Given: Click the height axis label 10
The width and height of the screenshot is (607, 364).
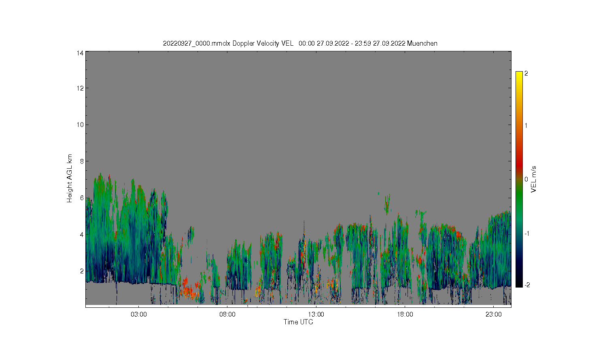Looking at the screenshot, I should (x=80, y=125).
